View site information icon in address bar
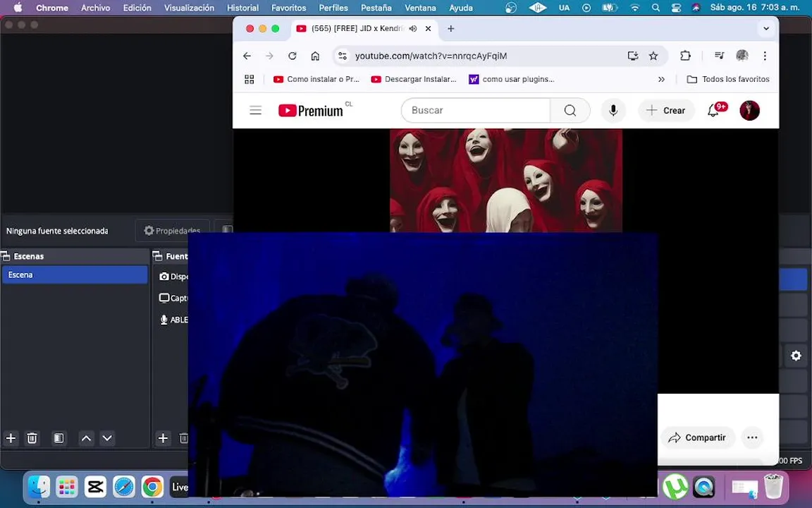 click(x=343, y=56)
